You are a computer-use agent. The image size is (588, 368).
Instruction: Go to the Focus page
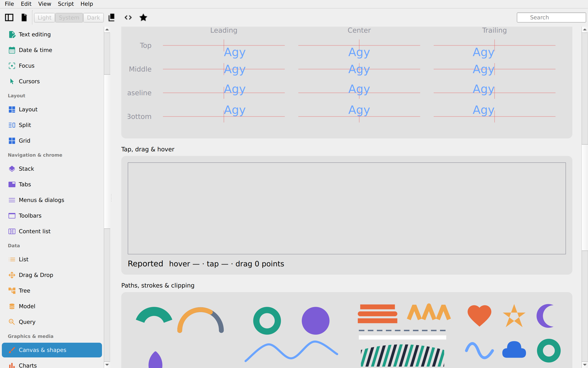click(52, 66)
